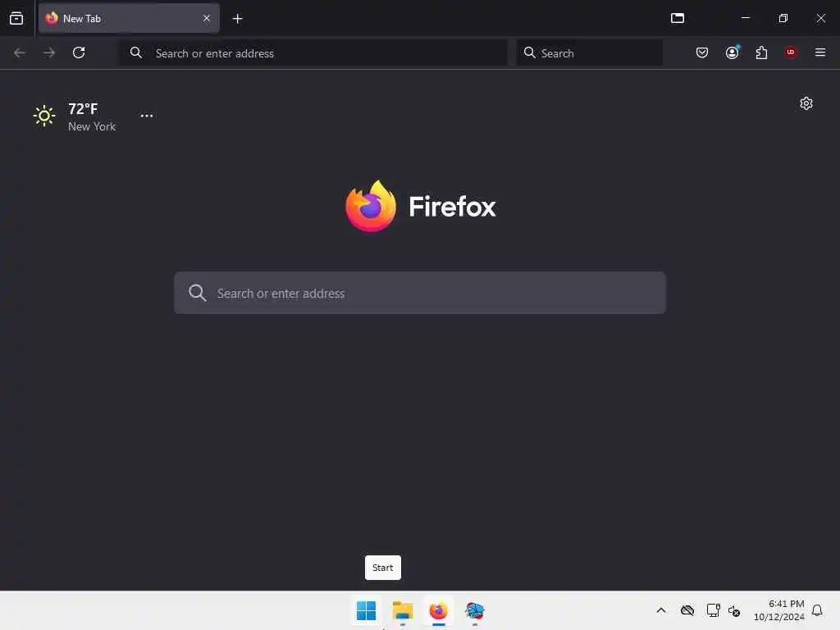Click the Firefox taskbar icon
The image size is (840, 630).
[439, 610]
